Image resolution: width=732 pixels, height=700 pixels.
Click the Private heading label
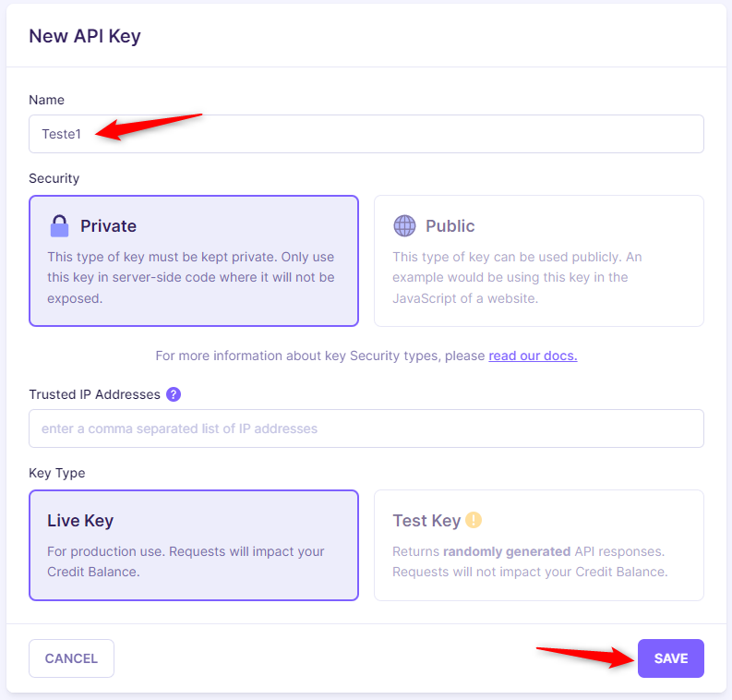pyautogui.click(x=108, y=226)
